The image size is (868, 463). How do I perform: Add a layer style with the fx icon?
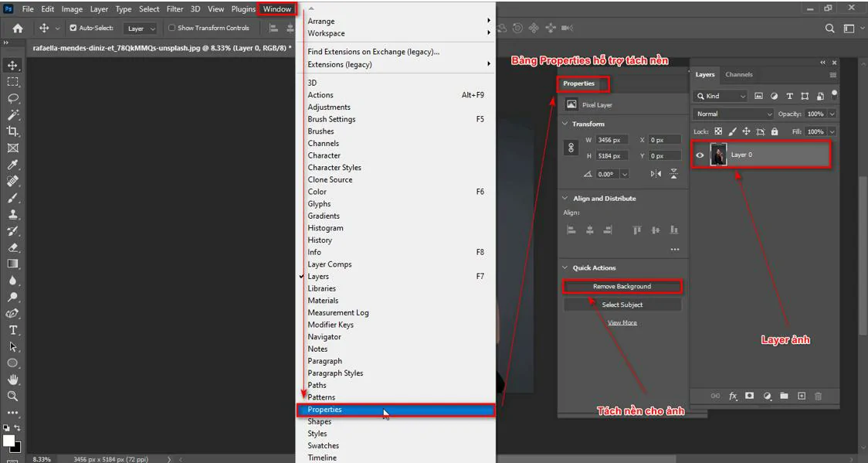pos(732,396)
